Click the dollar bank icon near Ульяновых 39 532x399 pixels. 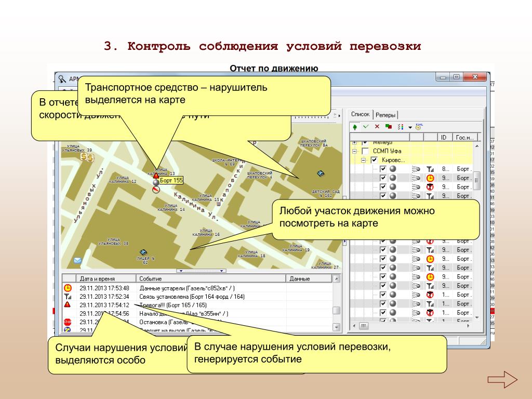[87, 157]
